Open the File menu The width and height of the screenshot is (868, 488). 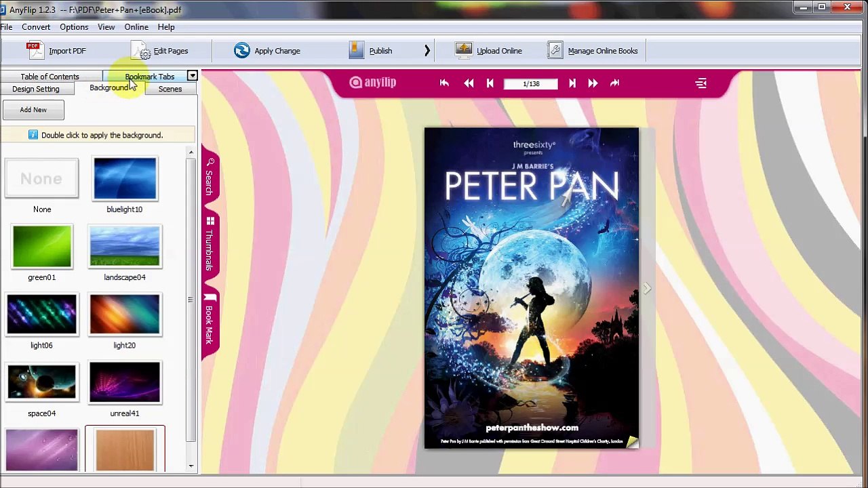click(6, 27)
